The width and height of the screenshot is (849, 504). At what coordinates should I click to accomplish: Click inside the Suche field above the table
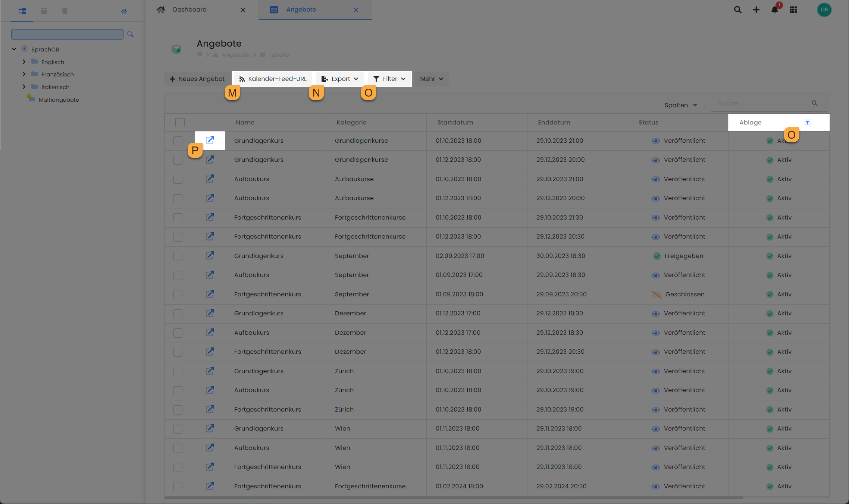pyautogui.click(x=761, y=103)
